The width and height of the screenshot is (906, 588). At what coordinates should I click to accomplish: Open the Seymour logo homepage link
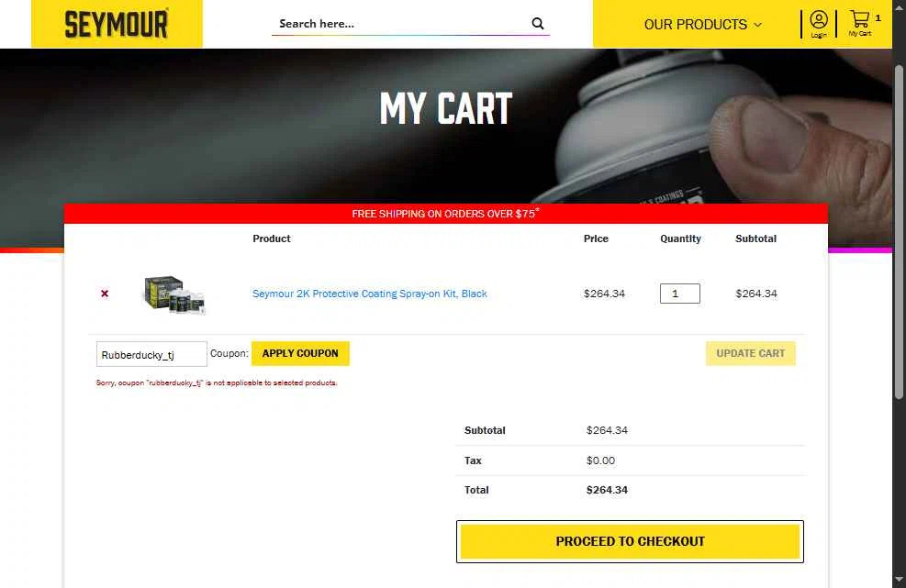tap(117, 24)
